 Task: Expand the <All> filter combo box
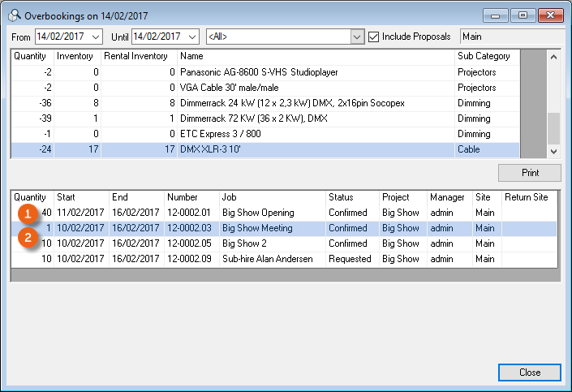[357, 37]
